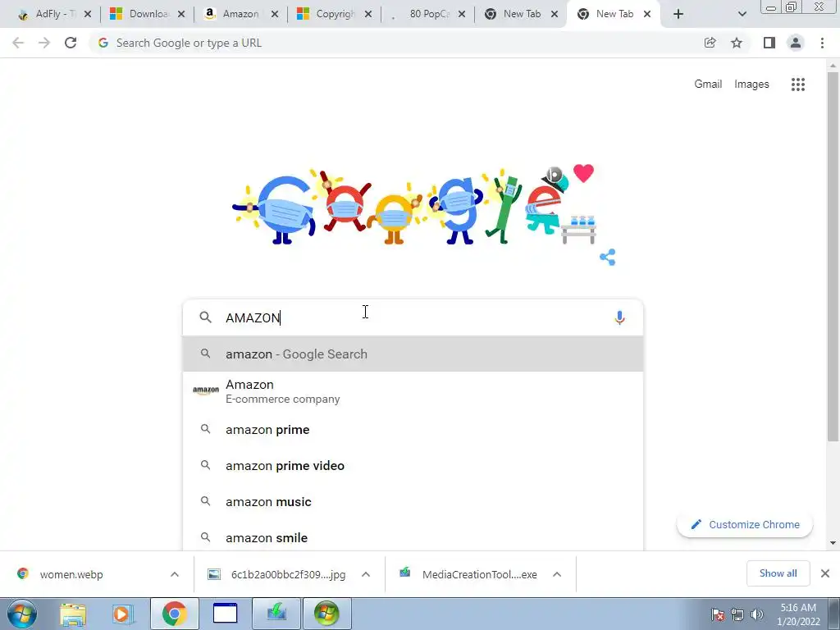Image resolution: width=840 pixels, height=630 pixels.
Task: Open Chrome three-dot menu
Action: 822,43
